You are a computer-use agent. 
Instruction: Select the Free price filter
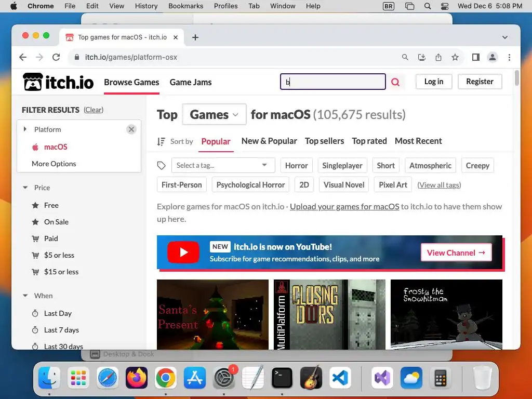click(51, 205)
